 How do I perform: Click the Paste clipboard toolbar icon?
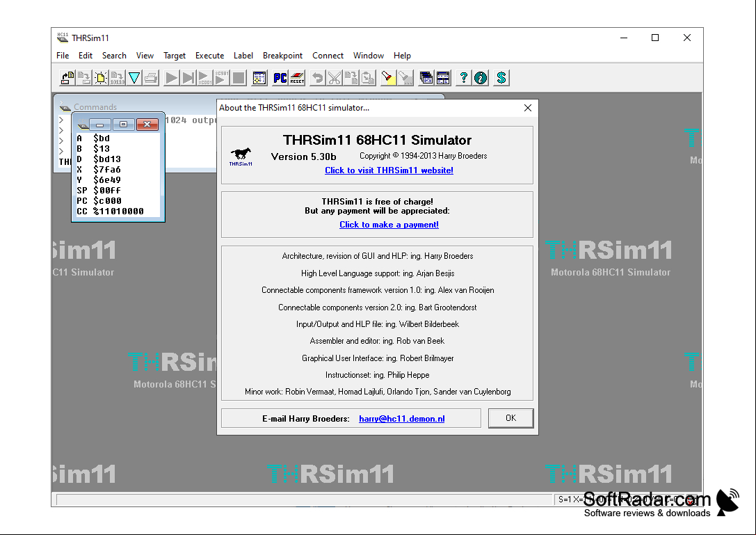(368, 78)
